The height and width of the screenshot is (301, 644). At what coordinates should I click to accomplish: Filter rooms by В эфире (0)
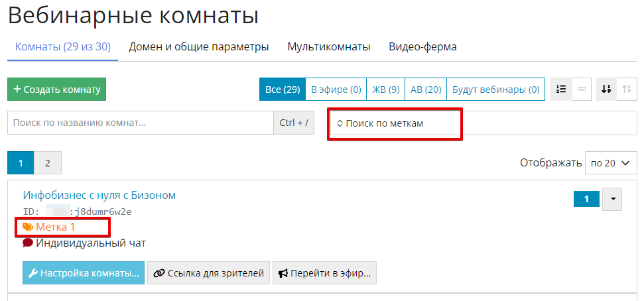tap(336, 90)
